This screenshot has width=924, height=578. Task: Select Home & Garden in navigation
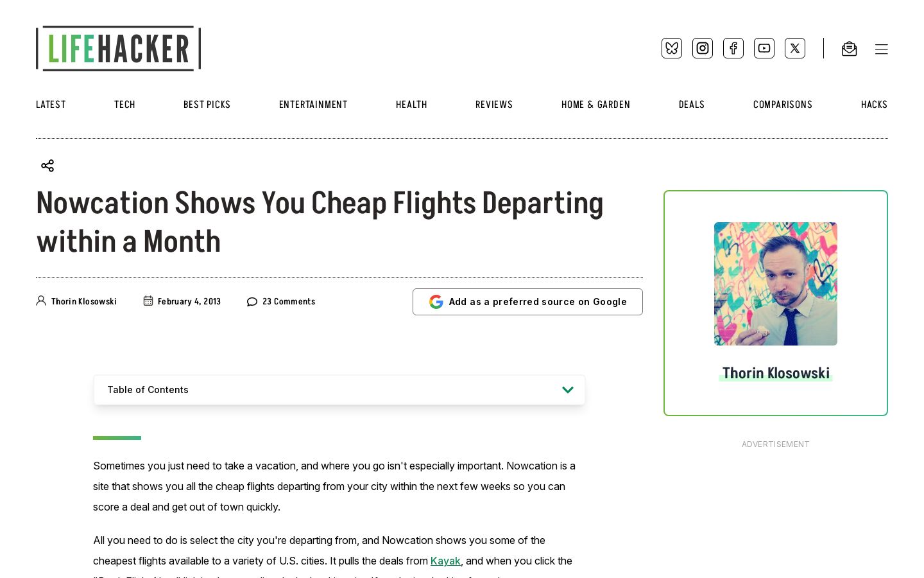pos(595,105)
